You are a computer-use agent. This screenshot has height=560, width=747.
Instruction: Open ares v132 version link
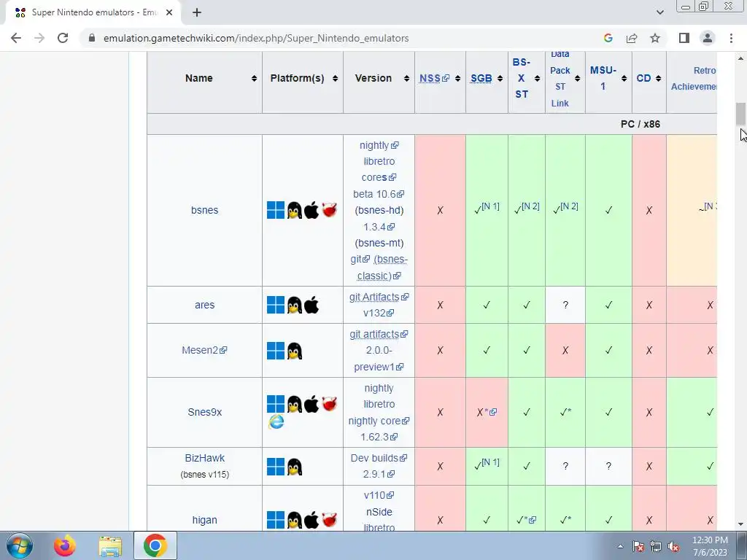379,313
